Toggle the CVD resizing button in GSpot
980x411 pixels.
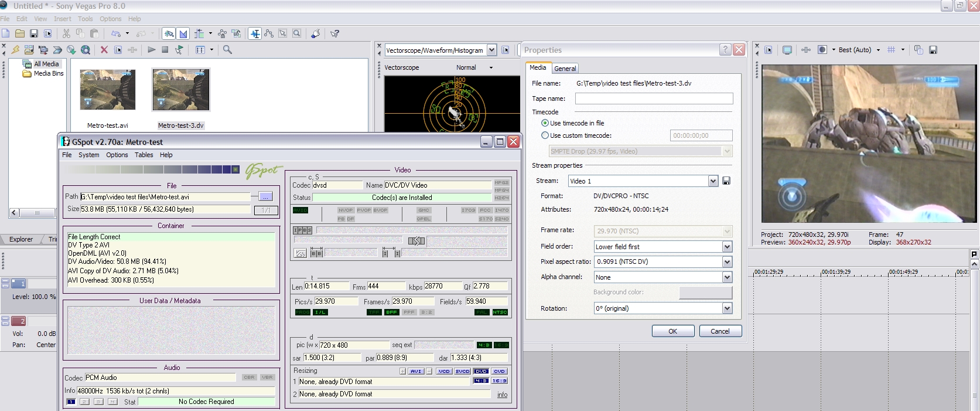(499, 371)
